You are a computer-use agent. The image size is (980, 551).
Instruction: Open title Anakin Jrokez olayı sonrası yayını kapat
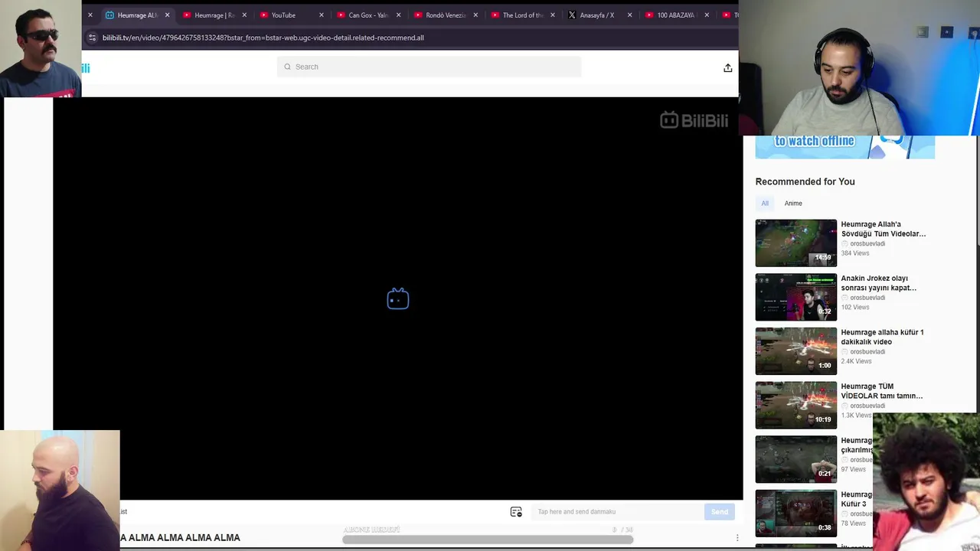click(x=879, y=283)
